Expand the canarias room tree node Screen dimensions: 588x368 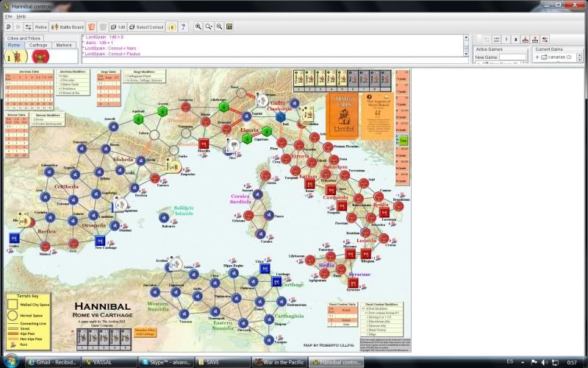tap(537, 57)
